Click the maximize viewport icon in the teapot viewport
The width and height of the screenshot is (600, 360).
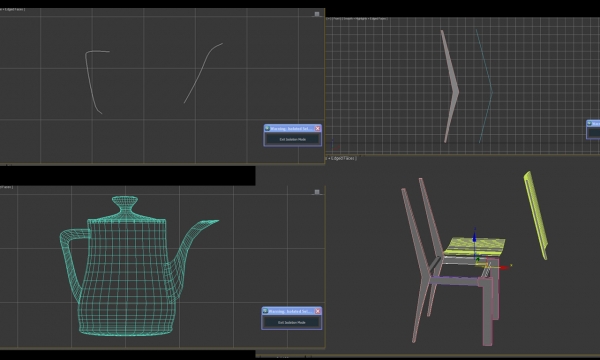(x=317, y=192)
